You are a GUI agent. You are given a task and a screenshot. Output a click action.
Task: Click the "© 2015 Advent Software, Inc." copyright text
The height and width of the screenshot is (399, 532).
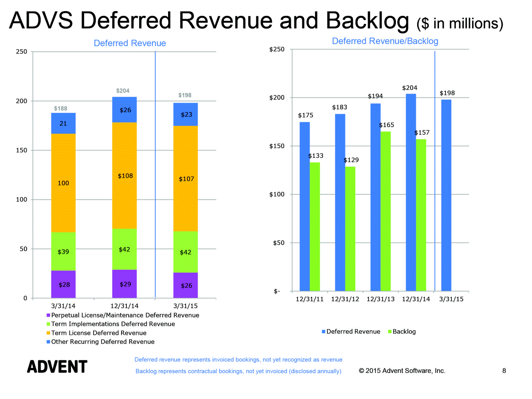tap(402, 371)
